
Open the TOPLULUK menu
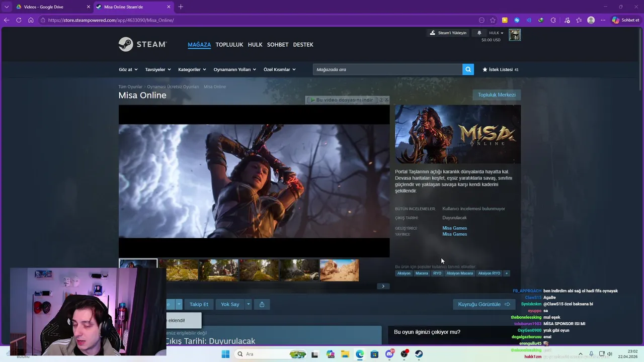click(229, 45)
